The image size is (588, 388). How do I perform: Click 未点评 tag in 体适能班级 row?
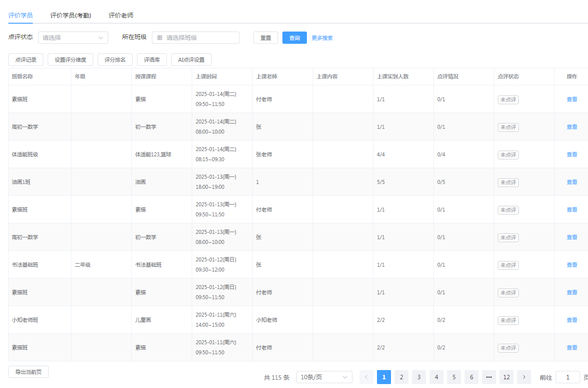[508, 155]
